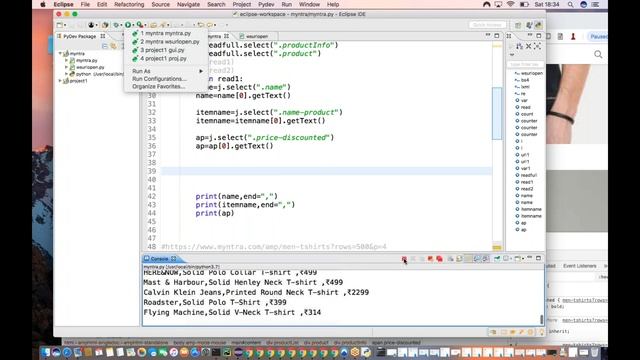Collapse the myntra project node
This screenshot has width=640, height=360.
[x=60, y=53]
